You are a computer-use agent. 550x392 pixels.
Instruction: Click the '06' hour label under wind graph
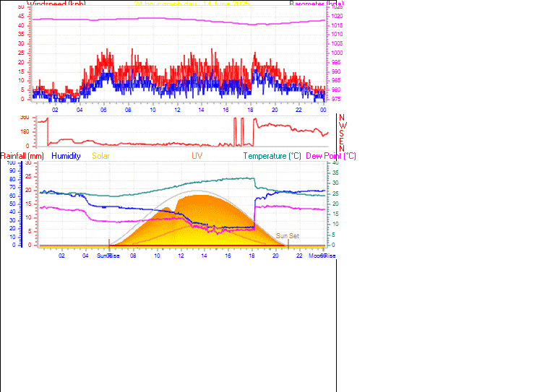click(103, 110)
